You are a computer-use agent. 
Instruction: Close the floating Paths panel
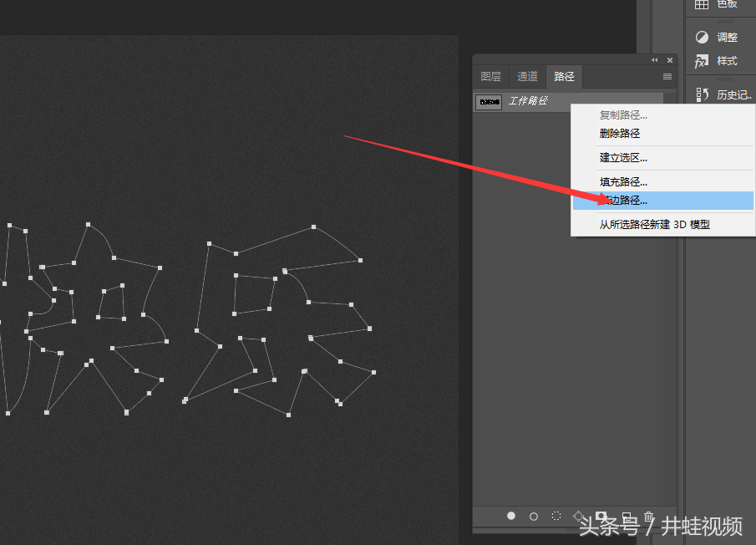point(670,60)
